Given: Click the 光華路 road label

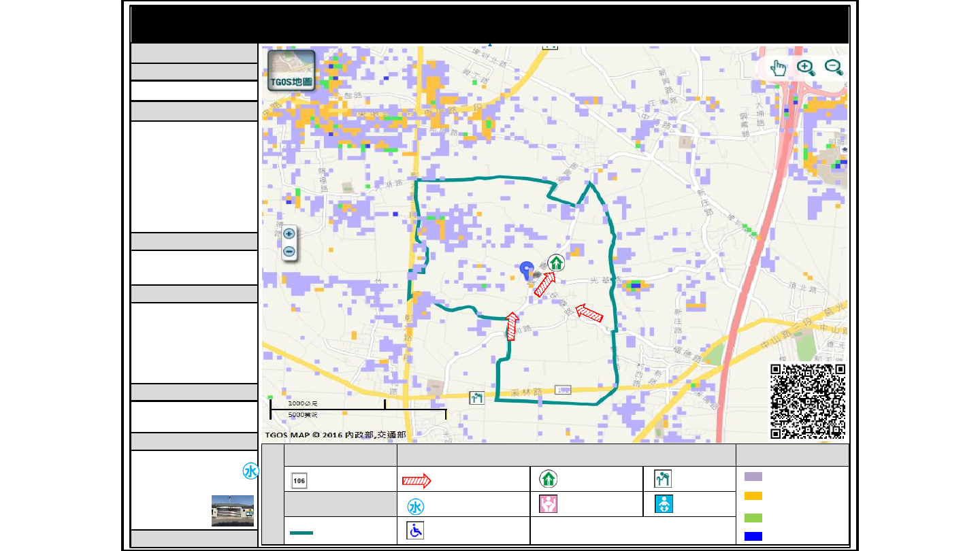Looking at the screenshot, I should tap(607, 280).
